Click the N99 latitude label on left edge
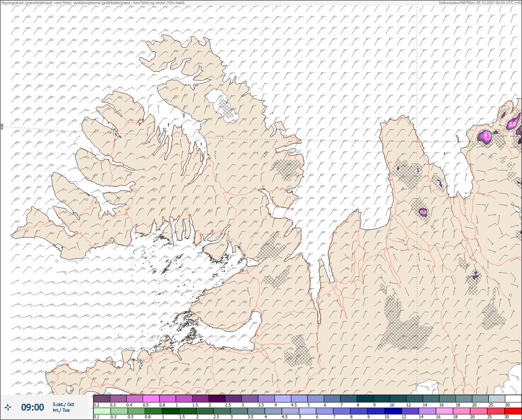 coord(2,127)
